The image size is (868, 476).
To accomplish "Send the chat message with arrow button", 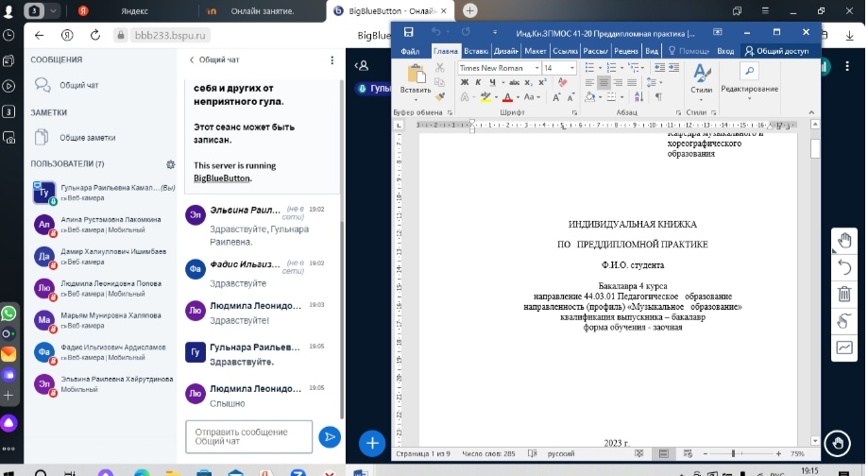I will 329,435.
